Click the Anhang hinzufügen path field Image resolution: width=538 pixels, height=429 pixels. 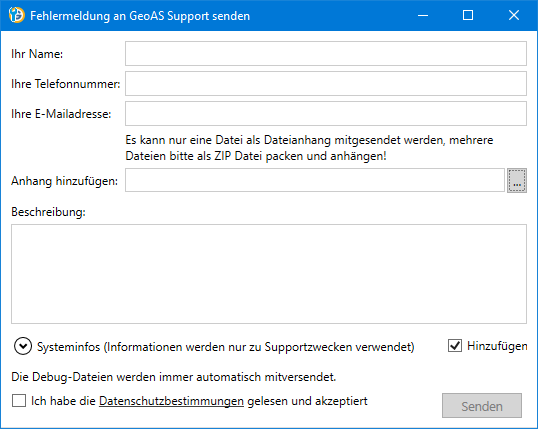click(x=315, y=180)
